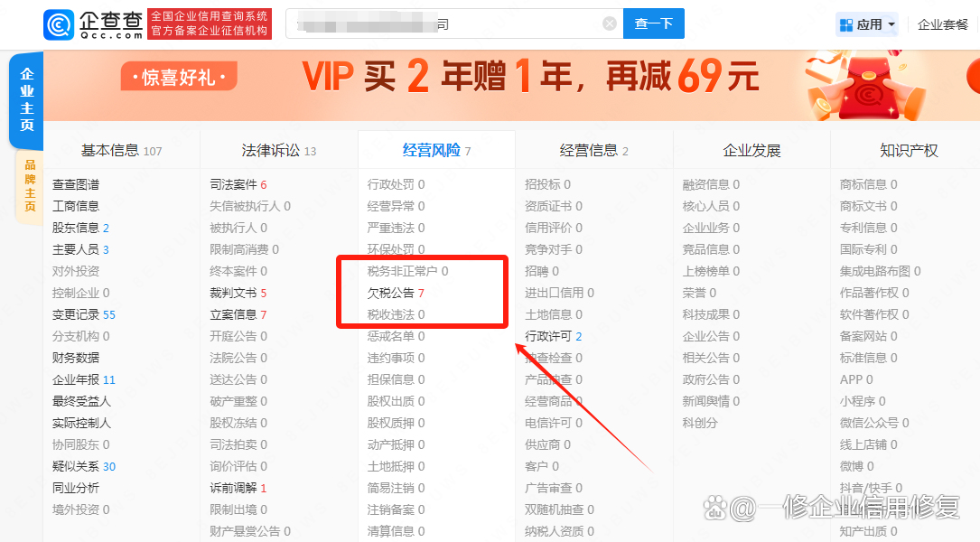Clear the search box with the X icon
This screenshot has width=980, height=542.
click(610, 23)
